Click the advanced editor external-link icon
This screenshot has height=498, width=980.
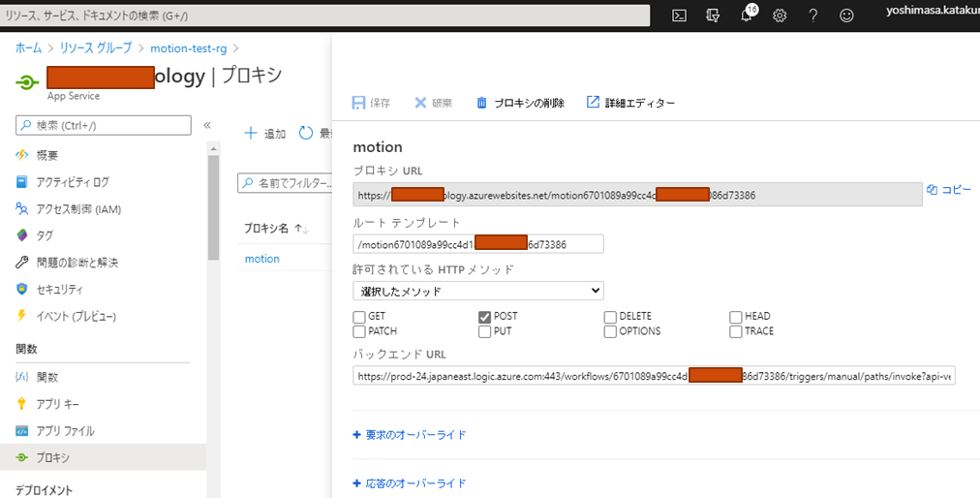coord(593,102)
